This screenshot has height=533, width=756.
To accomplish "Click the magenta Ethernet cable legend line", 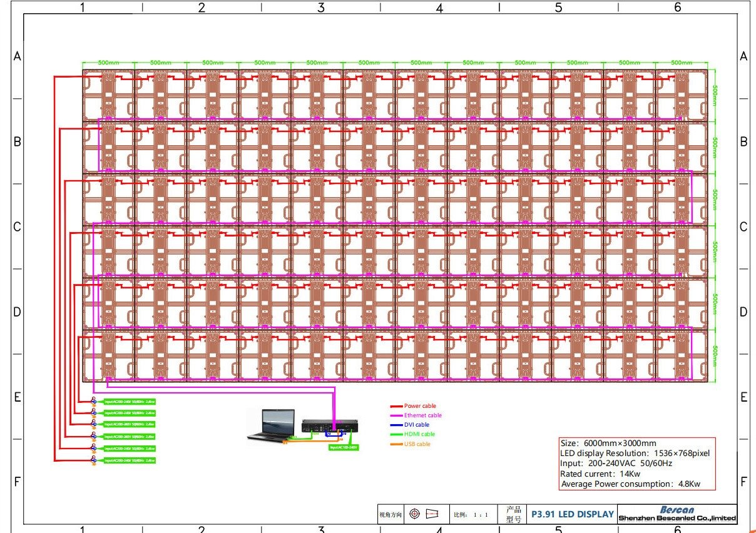I will coord(396,415).
